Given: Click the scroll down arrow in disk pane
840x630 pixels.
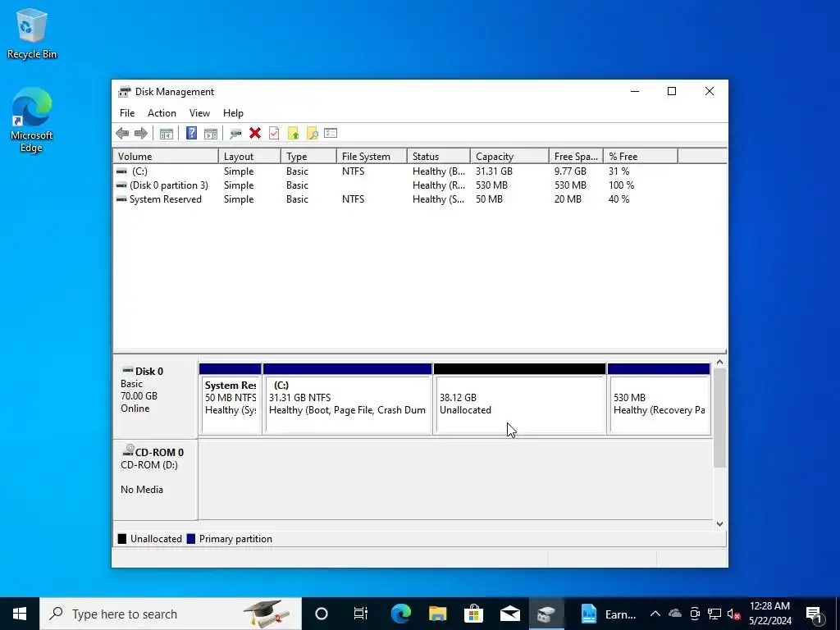Looking at the screenshot, I should [719, 524].
